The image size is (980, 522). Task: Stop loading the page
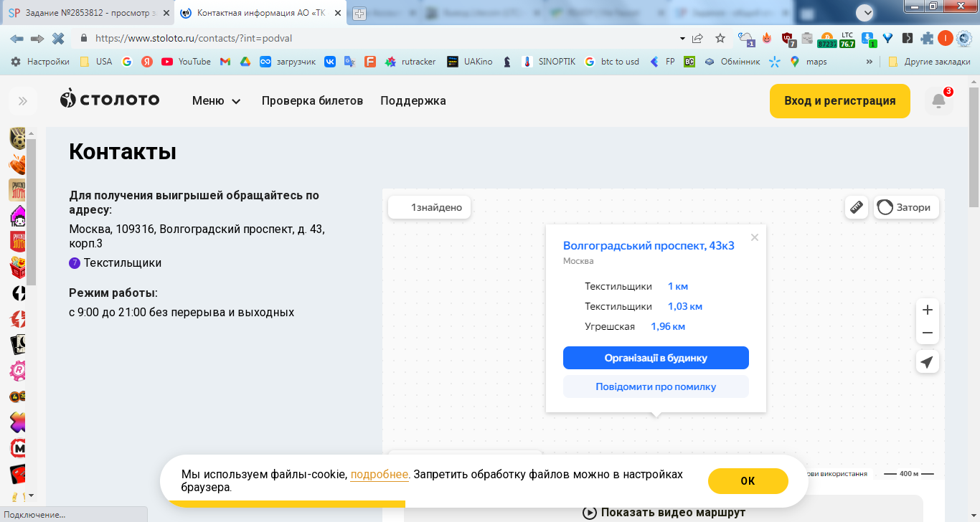pos(58,38)
